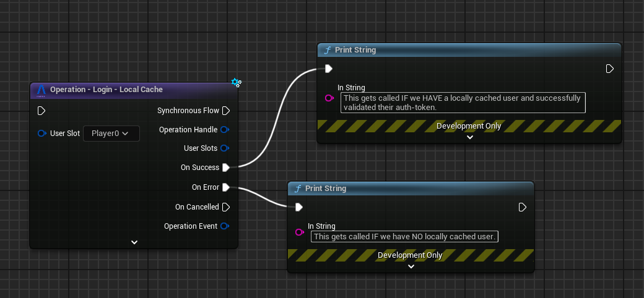The image size is (644, 298).
Task: Select the Operation - Login - Local Cache node title
Action: tap(106, 90)
